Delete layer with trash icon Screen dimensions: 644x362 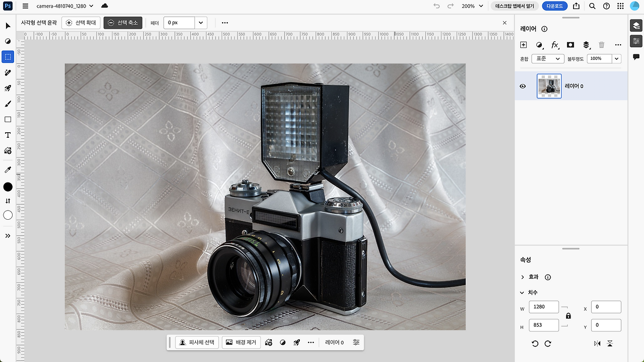click(601, 45)
